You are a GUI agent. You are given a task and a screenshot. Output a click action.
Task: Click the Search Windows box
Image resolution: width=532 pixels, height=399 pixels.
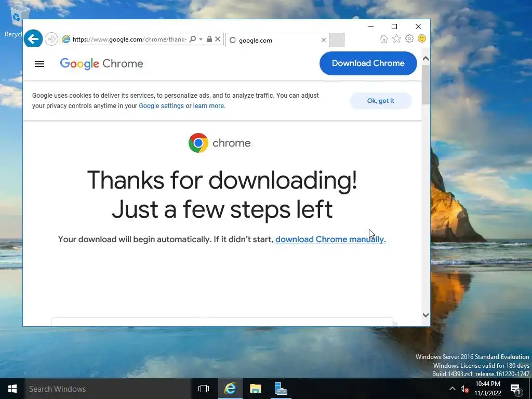[108, 389]
